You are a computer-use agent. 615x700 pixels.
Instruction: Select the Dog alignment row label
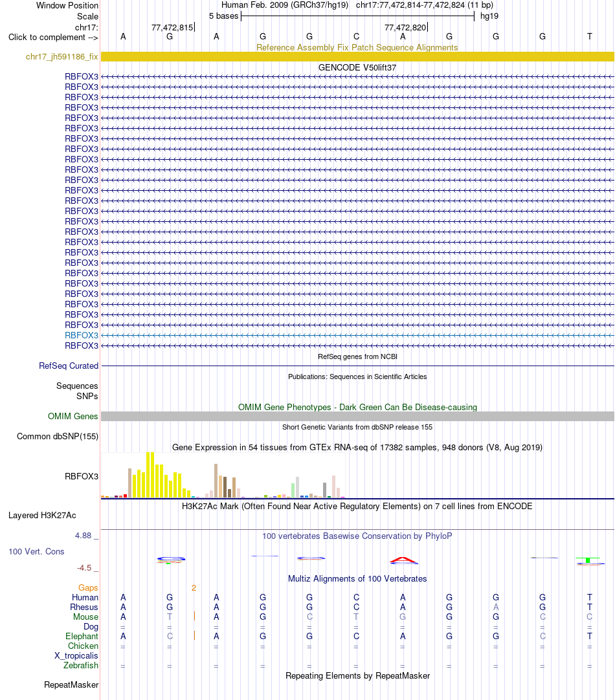coord(91,626)
